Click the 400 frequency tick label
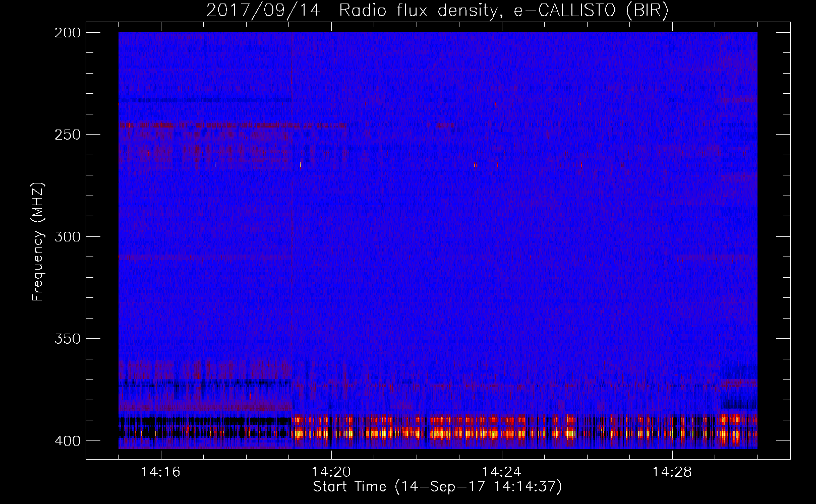The image size is (816, 504). click(x=68, y=440)
